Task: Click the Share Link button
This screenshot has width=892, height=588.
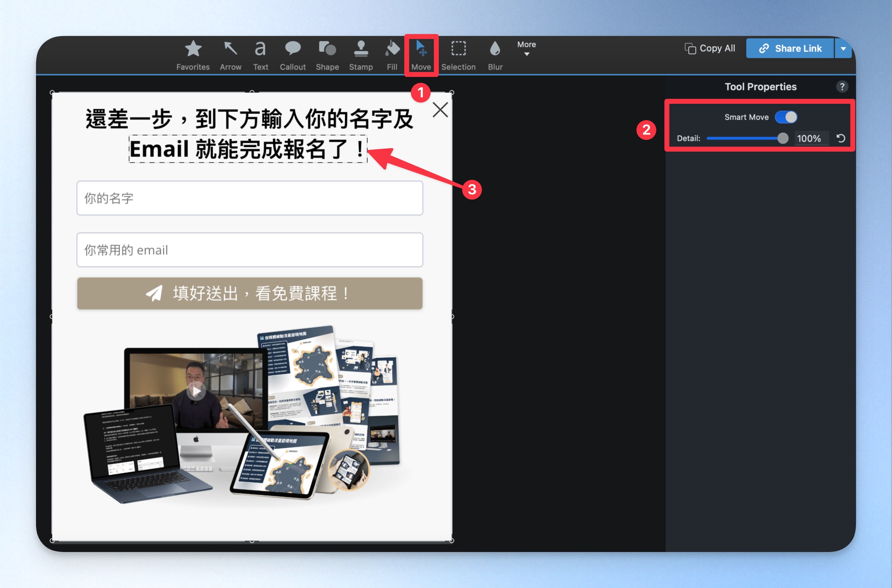Action: tap(790, 48)
